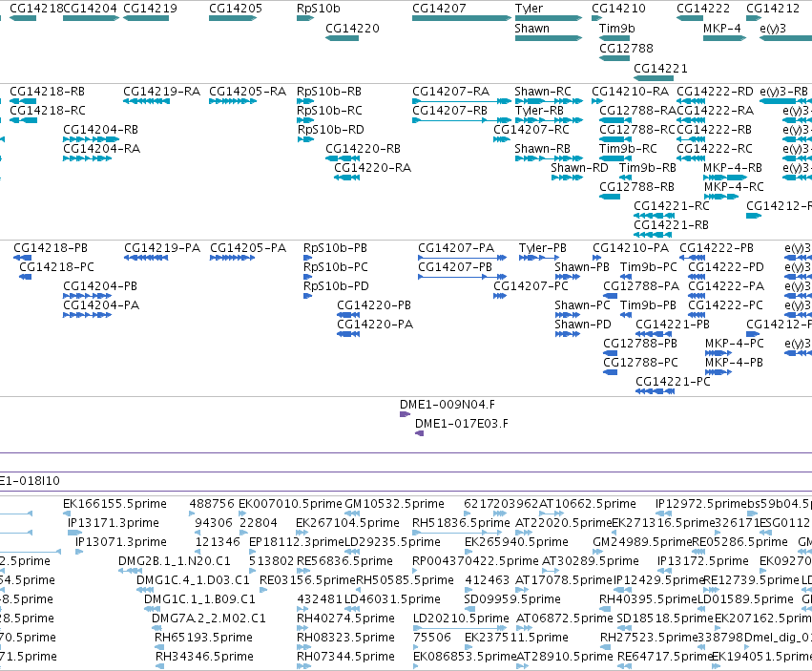Select the LD46031.5prime EST label
812x671 pixels.
(392, 599)
